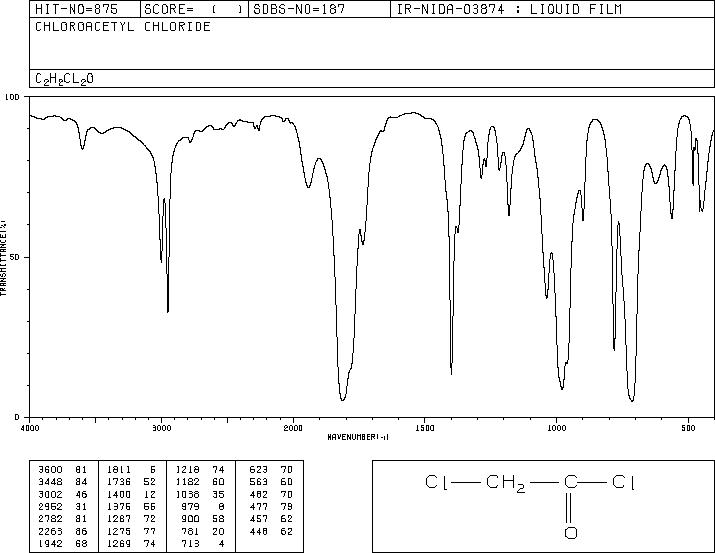715x553 pixels.
Task: Select peak table entry 1942
Action: click(x=50, y=544)
